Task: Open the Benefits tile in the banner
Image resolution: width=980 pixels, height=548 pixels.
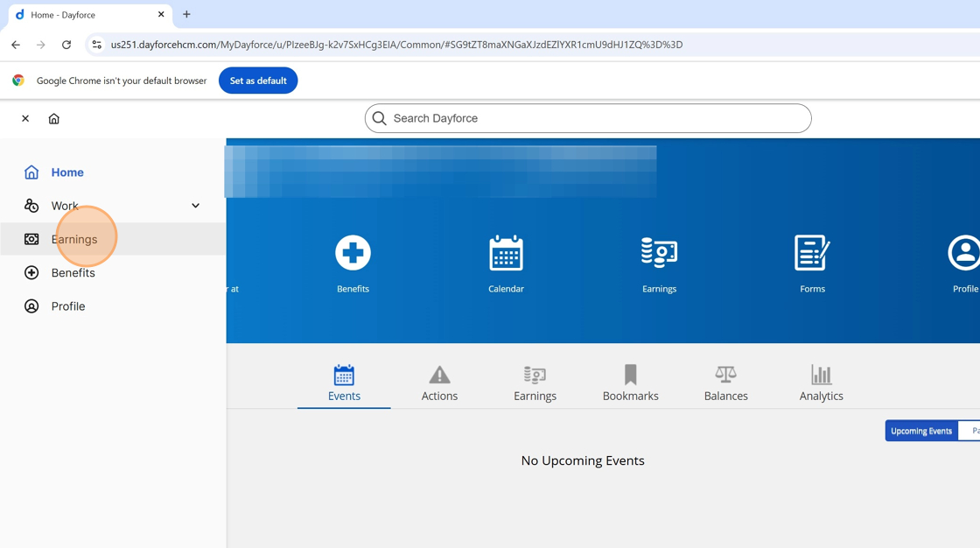Action: click(x=353, y=263)
